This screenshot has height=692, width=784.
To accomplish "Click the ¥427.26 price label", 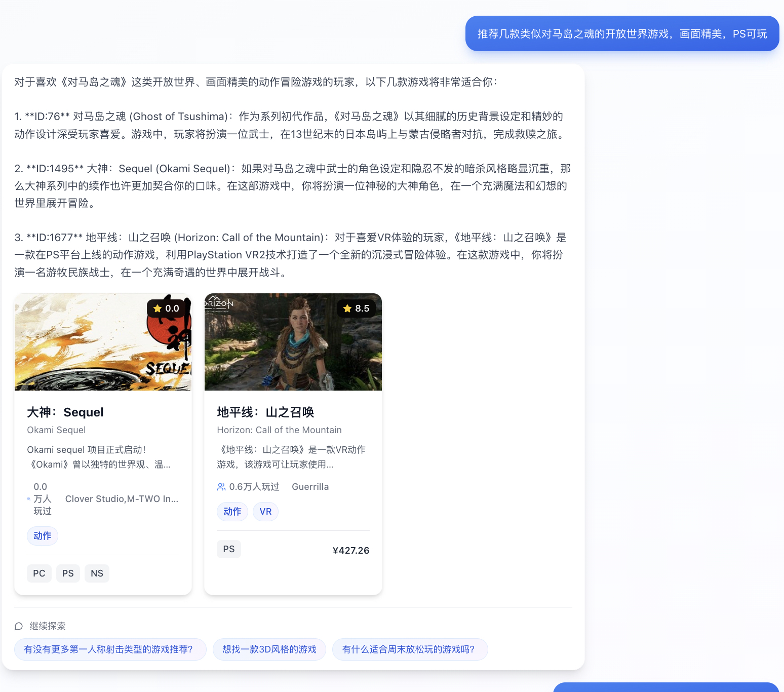I will (x=350, y=550).
